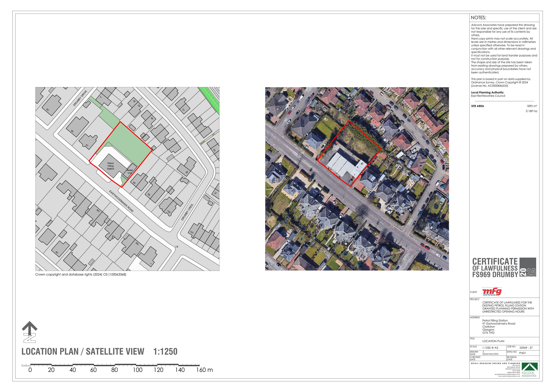Click the 'September/2025' date value

tap(490, 354)
